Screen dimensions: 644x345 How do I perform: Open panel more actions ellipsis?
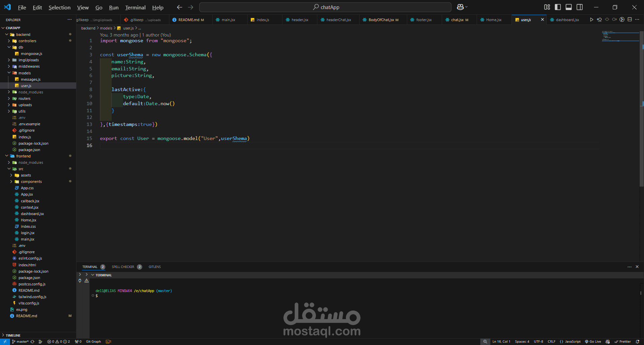coord(629,267)
